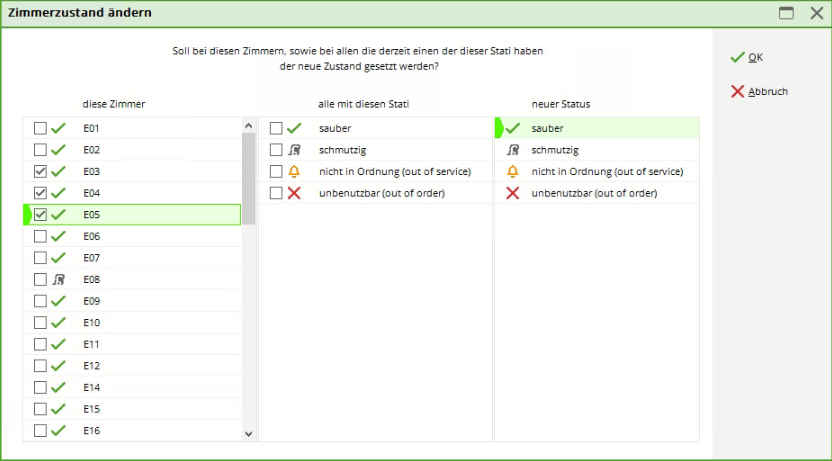Select the dirty room icon in new status 'schmutzig'
Image resolution: width=832 pixels, height=461 pixels.
click(513, 150)
